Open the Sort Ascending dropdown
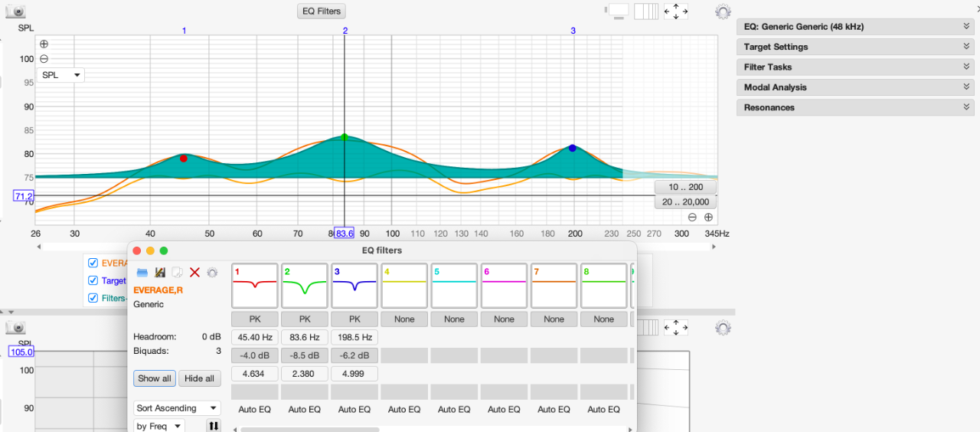This screenshot has width=980, height=432. pyautogui.click(x=178, y=408)
